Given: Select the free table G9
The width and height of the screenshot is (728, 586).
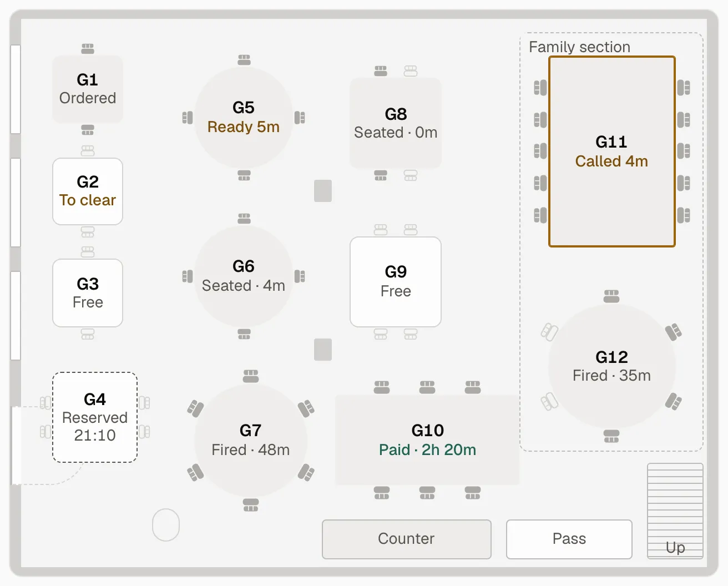Looking at the screenshot, I should [x=396, y=282].
